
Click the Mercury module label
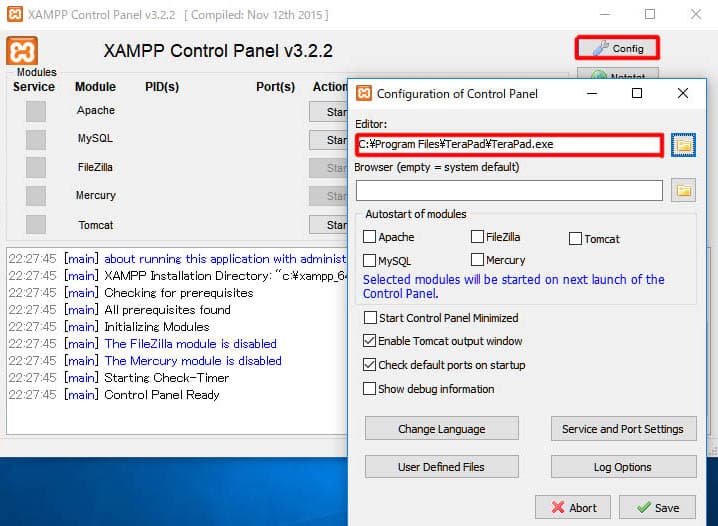95,195
